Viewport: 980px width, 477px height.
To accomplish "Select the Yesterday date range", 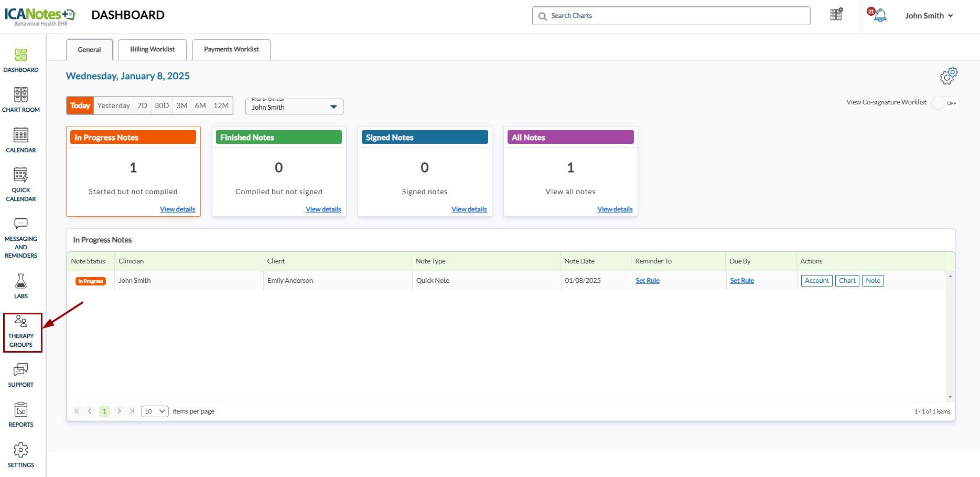I will pos(113,105).
